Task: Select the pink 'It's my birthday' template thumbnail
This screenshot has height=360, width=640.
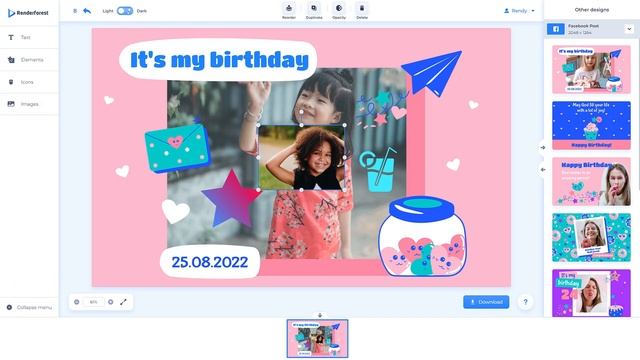Action: point(591,69)
